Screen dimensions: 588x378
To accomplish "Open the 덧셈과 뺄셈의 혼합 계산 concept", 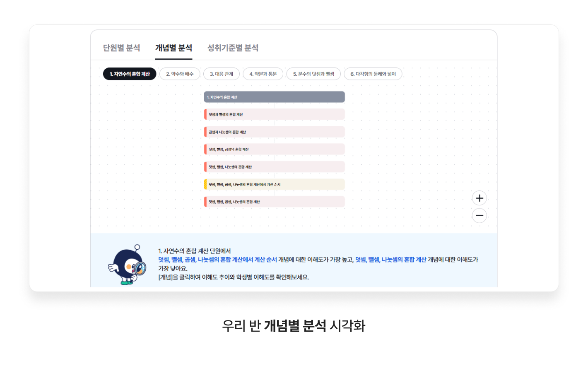I will tap(274, 115).
